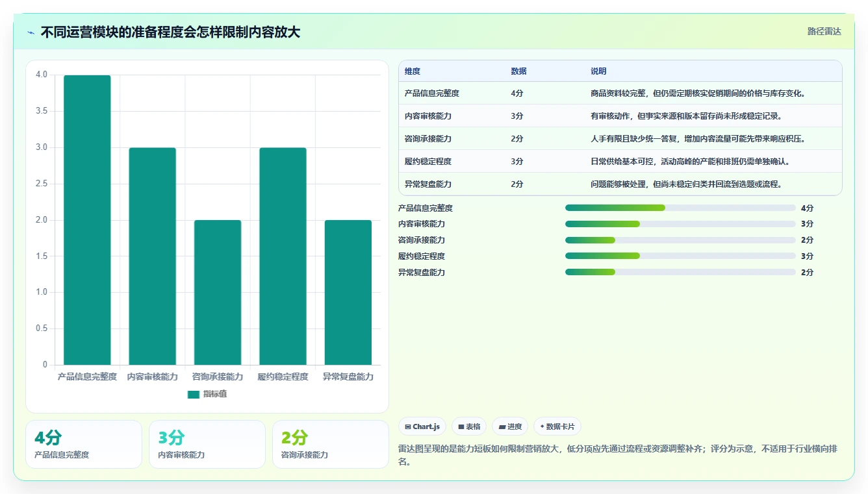868x494 pixels.
Task: Click the 路径雷达 label in header
Action: 824,31
